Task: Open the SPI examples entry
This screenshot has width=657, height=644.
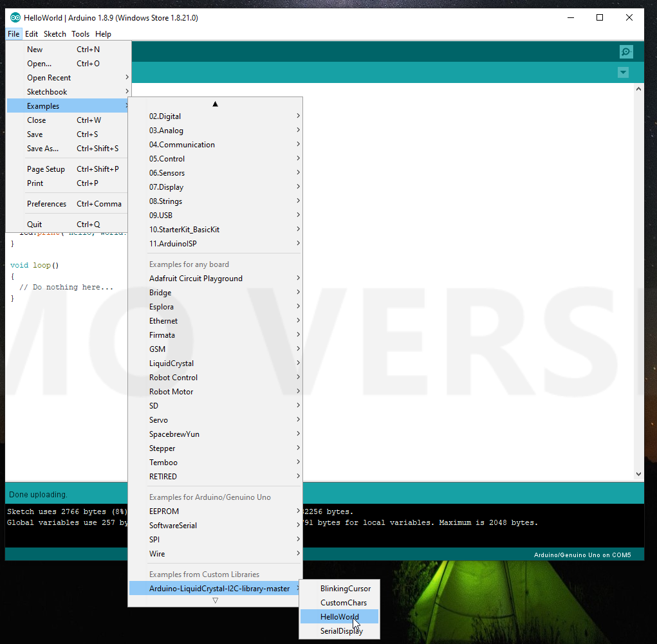Action: point(216,540)
